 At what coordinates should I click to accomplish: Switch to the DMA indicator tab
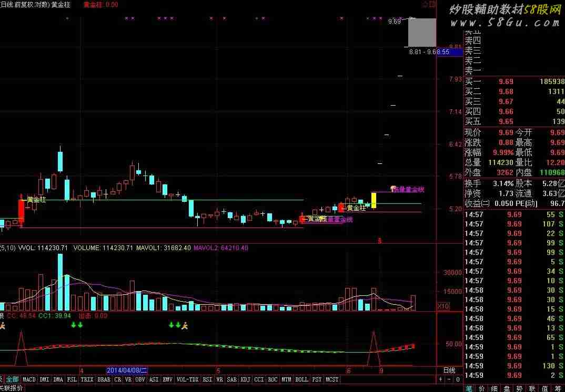tap(58, 379)
